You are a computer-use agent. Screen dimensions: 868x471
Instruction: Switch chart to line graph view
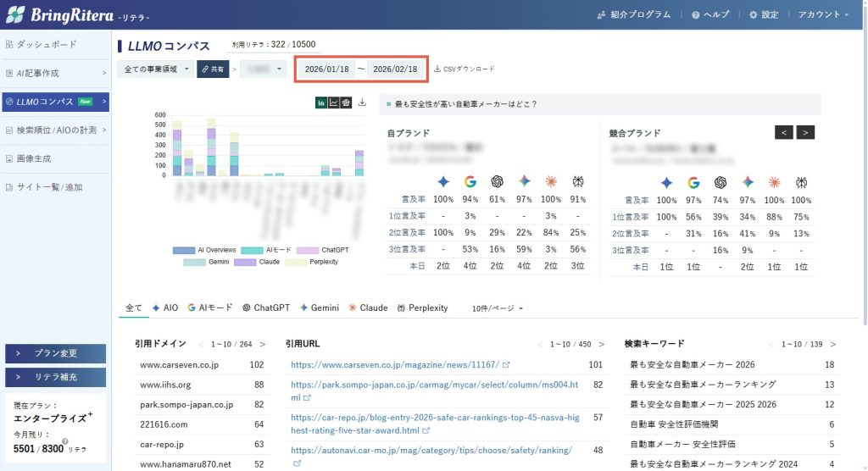333,103
